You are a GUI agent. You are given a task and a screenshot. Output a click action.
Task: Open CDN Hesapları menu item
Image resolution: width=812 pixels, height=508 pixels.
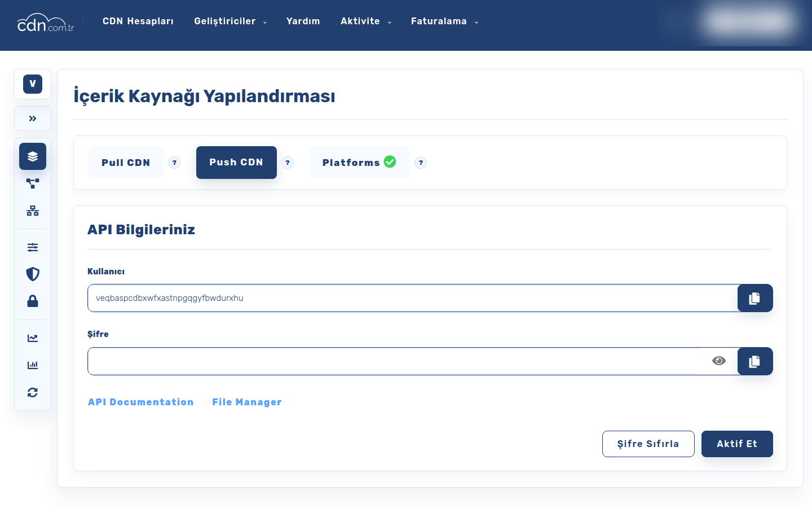[x=138, y=21]
